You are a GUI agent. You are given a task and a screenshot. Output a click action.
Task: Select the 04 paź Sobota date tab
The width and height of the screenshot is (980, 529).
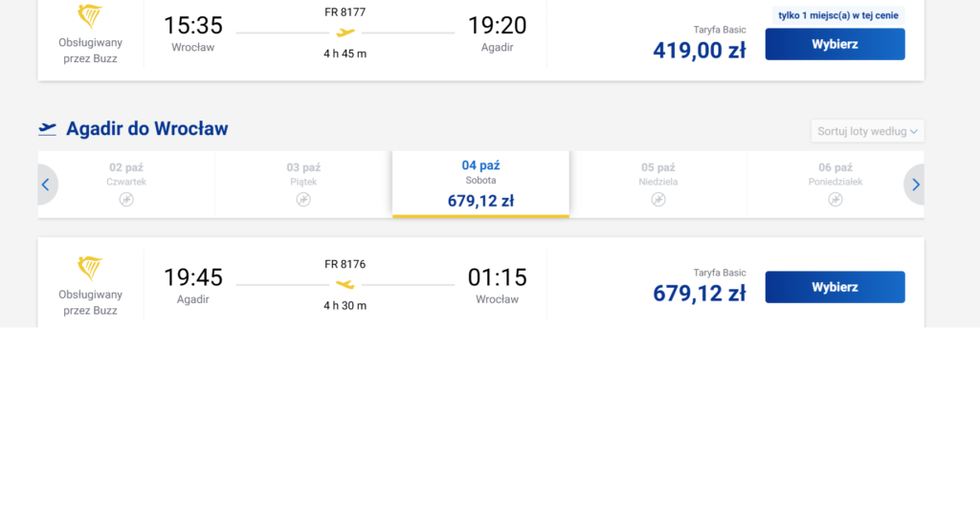point(480,183)
